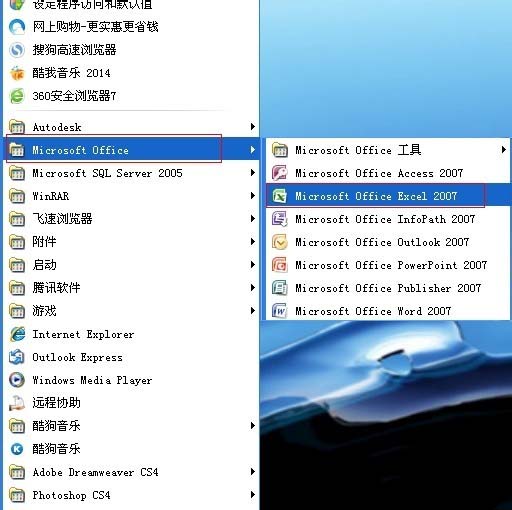Open Microsoft Office Outlook 2007

388,242
